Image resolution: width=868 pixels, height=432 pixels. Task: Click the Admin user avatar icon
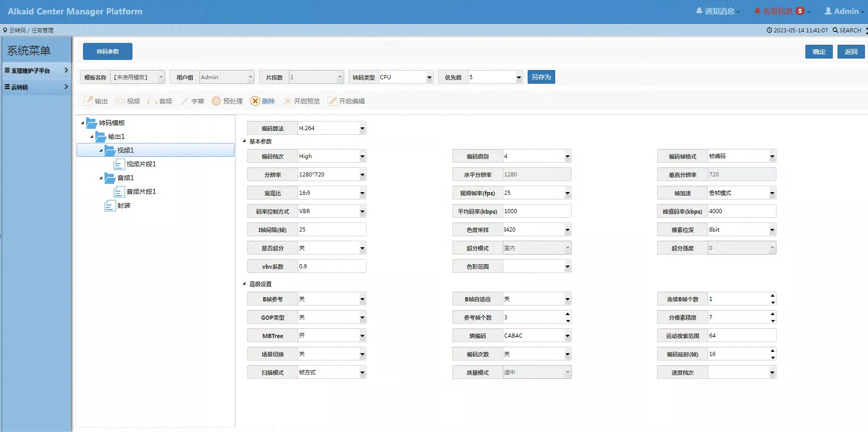[x=828, y=11]
